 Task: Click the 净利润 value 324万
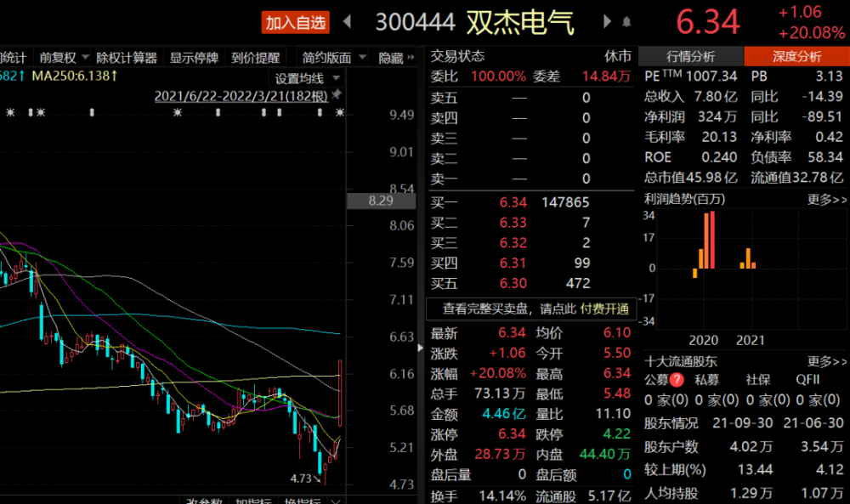[x=717, y=117]
